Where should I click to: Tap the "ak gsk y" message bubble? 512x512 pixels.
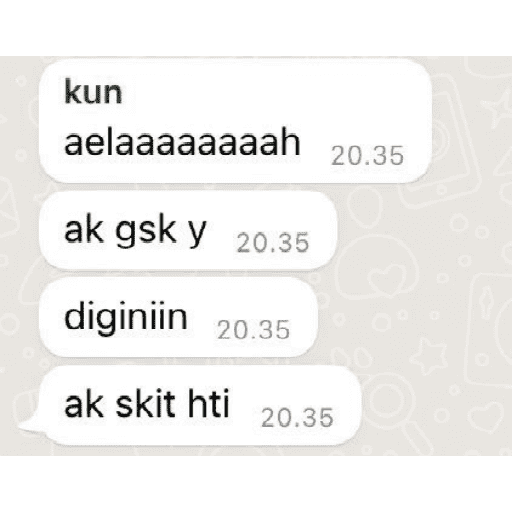[188, 231]
